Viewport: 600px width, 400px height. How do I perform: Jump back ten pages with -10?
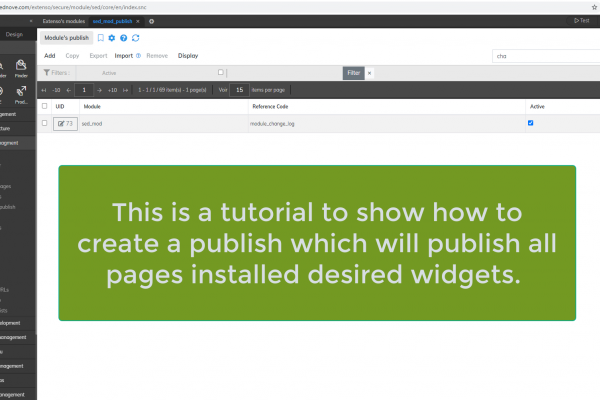[56, 90]
